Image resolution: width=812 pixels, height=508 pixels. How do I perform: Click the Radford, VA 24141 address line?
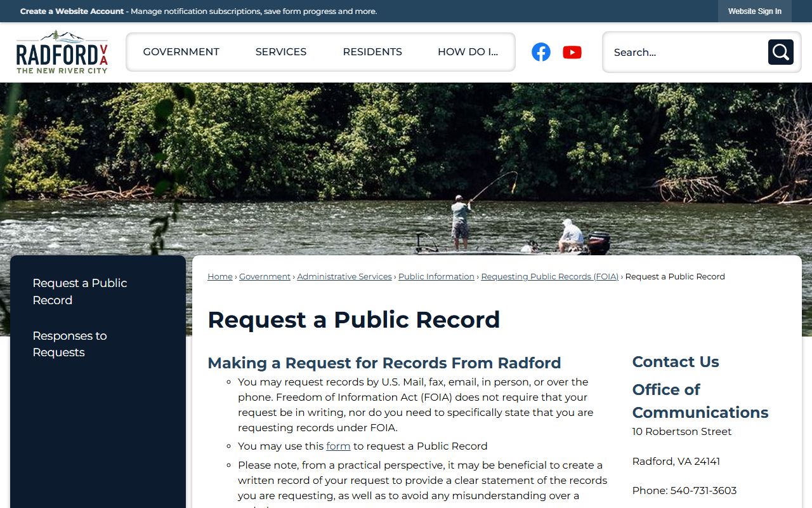[x=676, y=462]
